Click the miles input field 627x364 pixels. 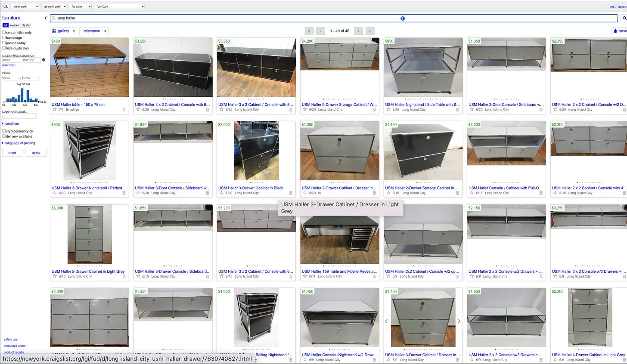coord(12,60)
